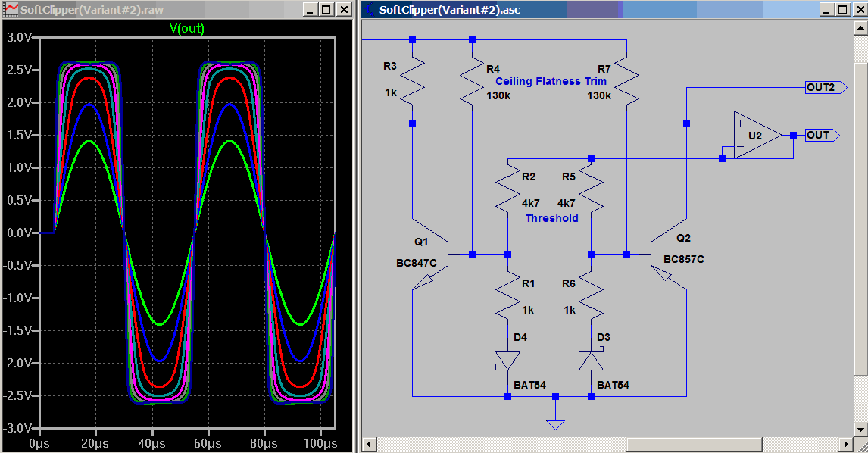Select resistor R3 symbol in schematic

coord(412,81)
